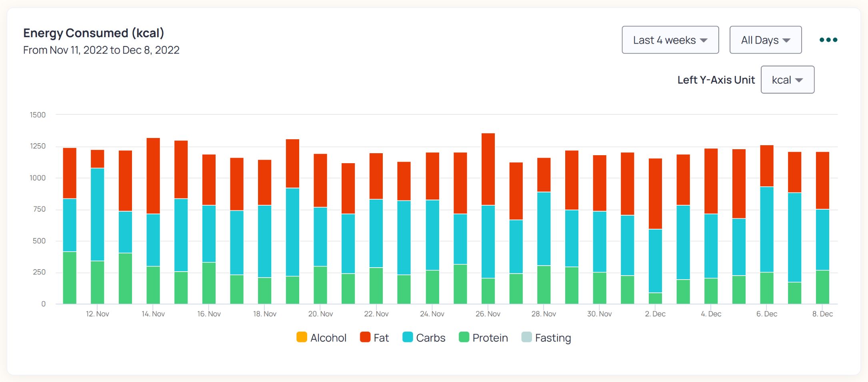
Task: Click the Left Y-Axis Unit label
Action: click(x=716, y=80)
